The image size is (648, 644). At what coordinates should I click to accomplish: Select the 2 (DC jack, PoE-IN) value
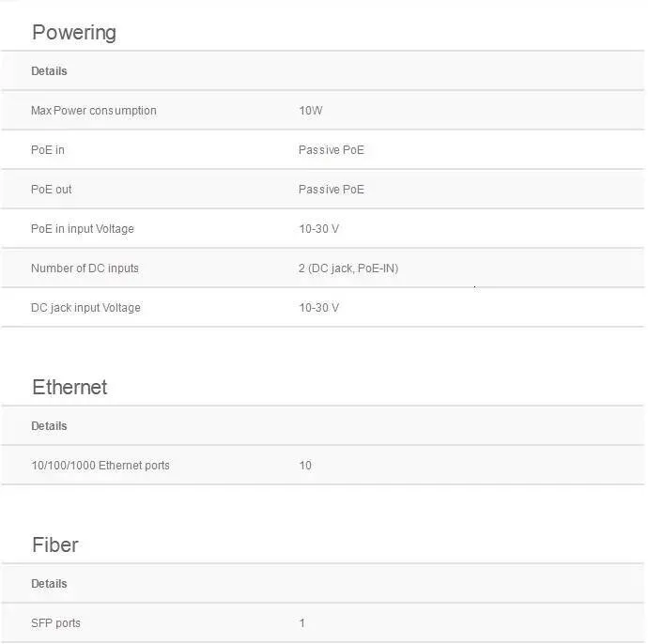pos(347,268)
